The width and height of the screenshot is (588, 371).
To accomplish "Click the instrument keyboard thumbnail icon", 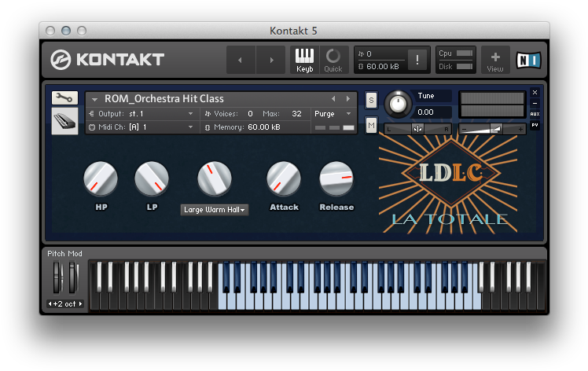I will pos(64,121).
